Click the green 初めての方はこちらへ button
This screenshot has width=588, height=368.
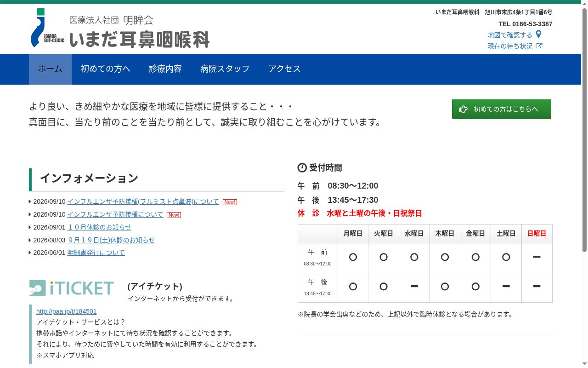[x=502, y=109]
